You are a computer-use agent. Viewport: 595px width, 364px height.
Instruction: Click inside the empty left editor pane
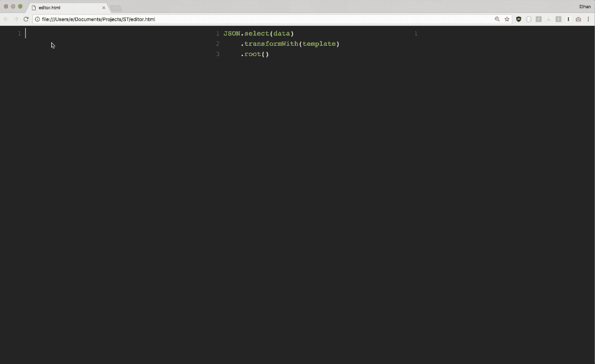tap(108, 162)
